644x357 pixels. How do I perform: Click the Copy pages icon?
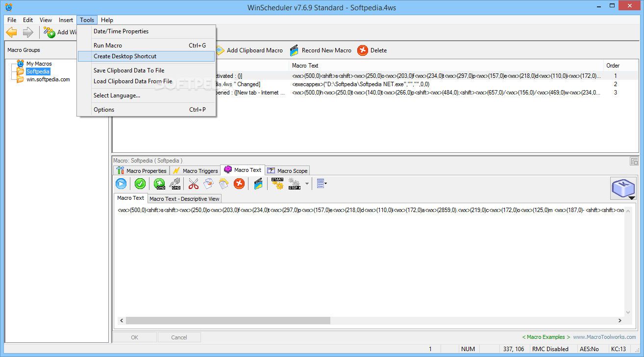tap(209, 184)
